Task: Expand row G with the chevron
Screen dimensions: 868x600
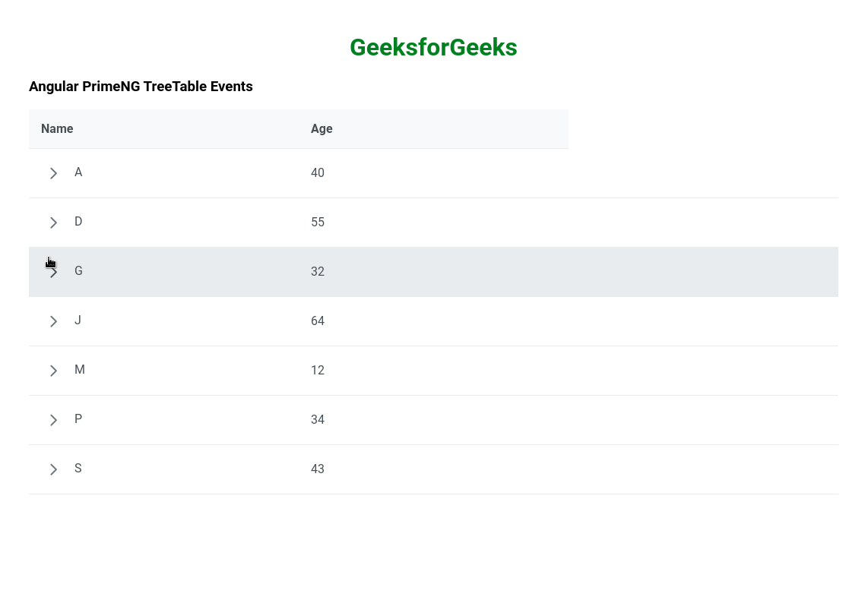Action: 53,272
